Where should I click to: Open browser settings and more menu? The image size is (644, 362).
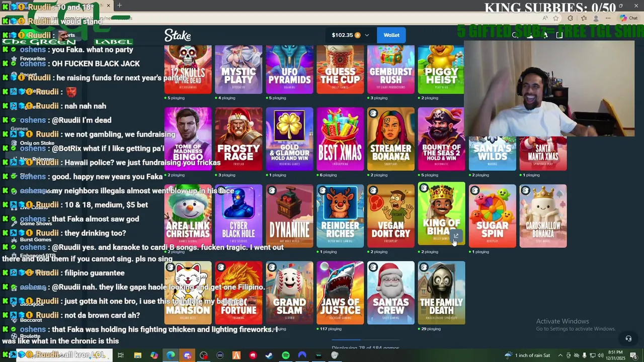608,18
